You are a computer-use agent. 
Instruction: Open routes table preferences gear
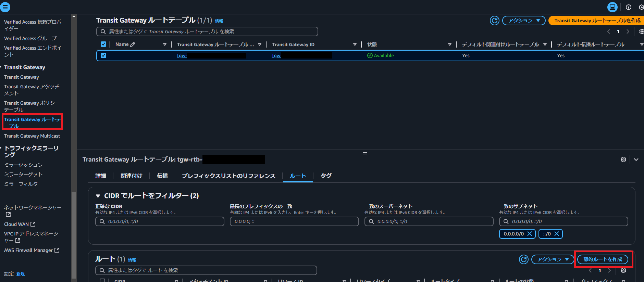coord(623,270)
